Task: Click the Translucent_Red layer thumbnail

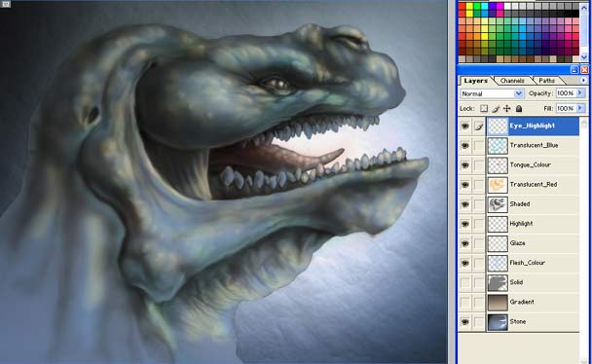Action: pos(498,185)
